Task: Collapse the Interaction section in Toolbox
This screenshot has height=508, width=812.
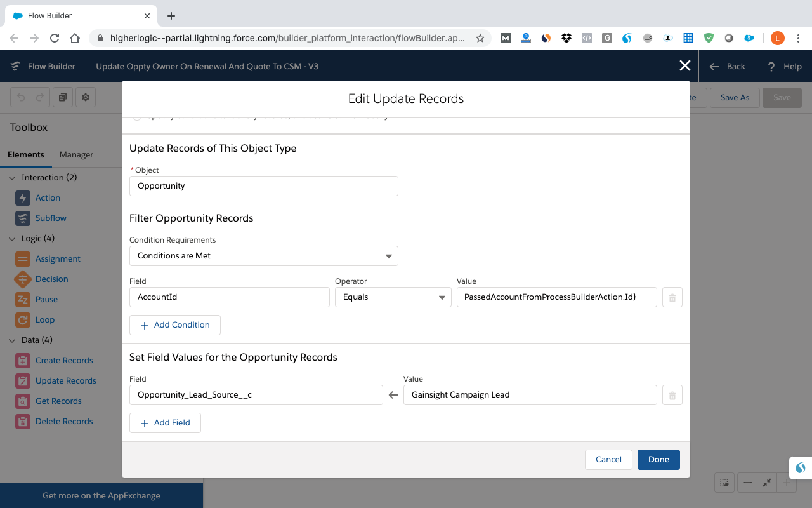Action: pos(12,178)
